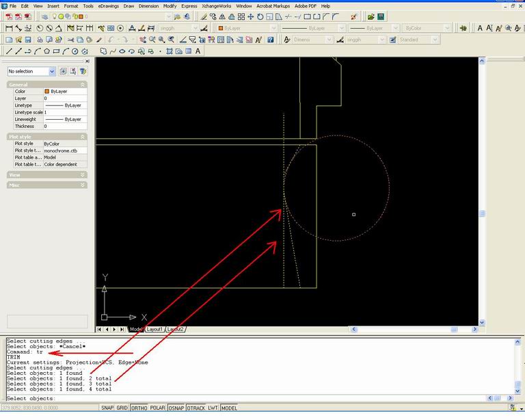The height and width of the screenshot is (420, 525).
Task: Click the Radius Dimension tool
Action: pos(40,29)
